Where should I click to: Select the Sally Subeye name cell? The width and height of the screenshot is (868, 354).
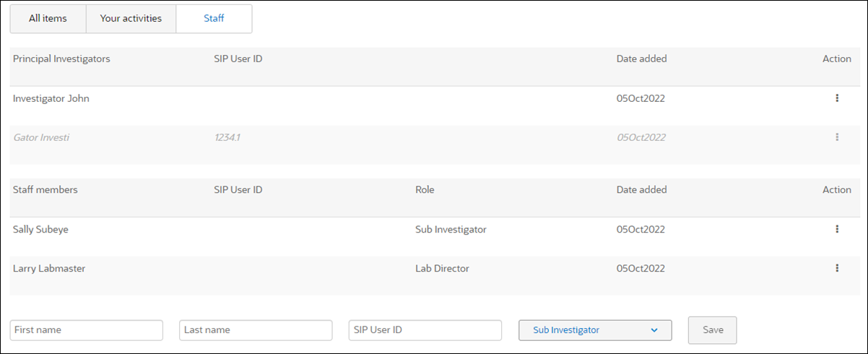pyautogui.click(x=40, y=229)
